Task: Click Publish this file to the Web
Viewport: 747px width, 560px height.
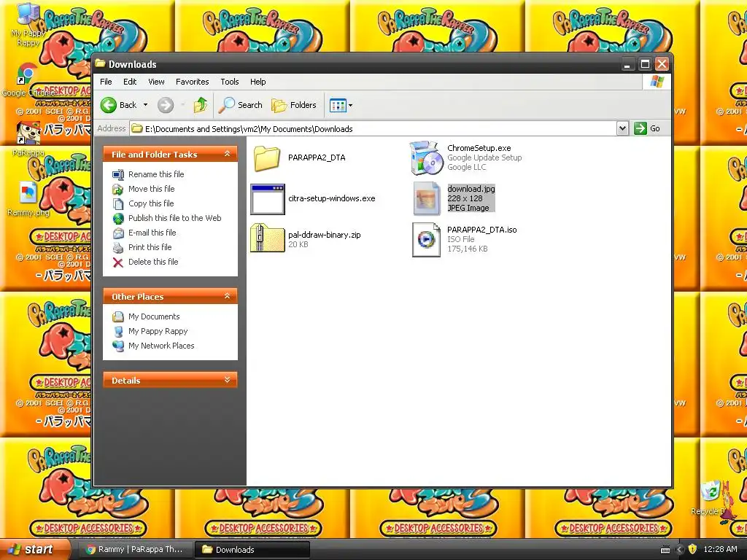Action: coord(175,218)
